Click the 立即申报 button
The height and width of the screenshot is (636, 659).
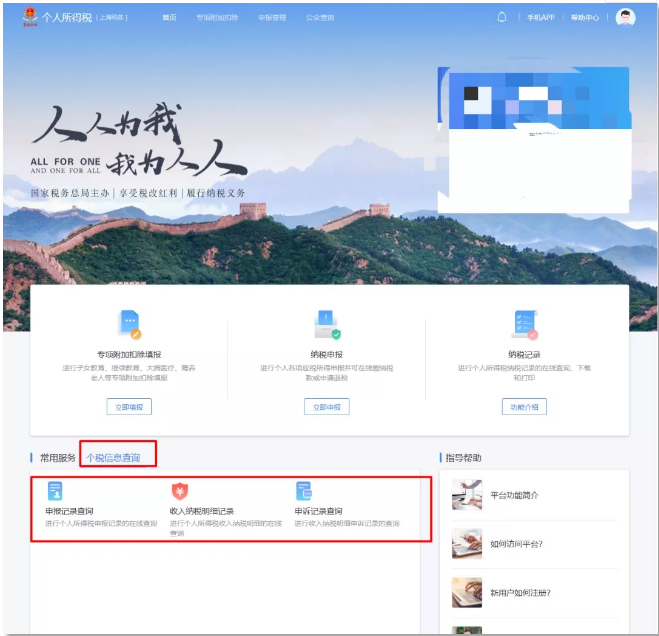[327, 406]
